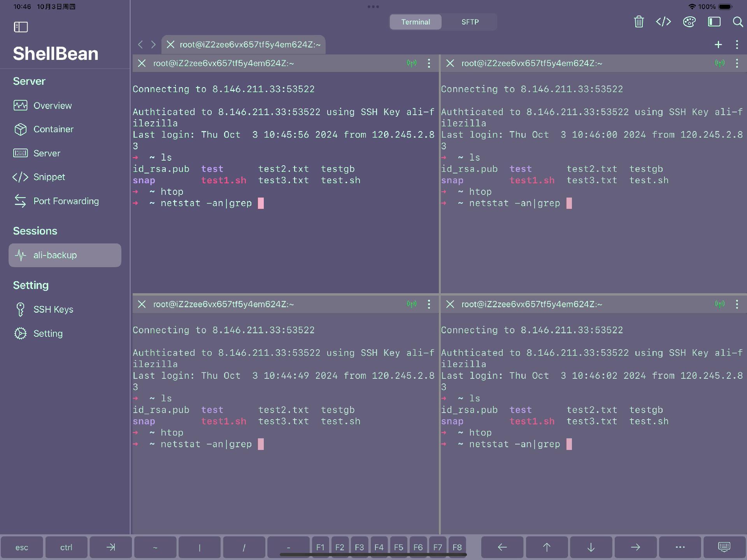Tap the slash key

(244, 547)
